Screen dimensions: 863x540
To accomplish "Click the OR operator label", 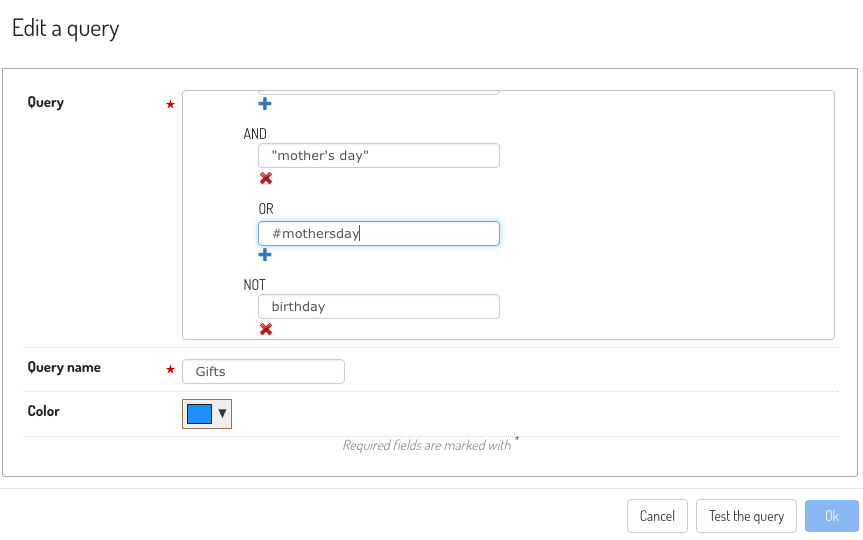I will (x=266, y=209).
